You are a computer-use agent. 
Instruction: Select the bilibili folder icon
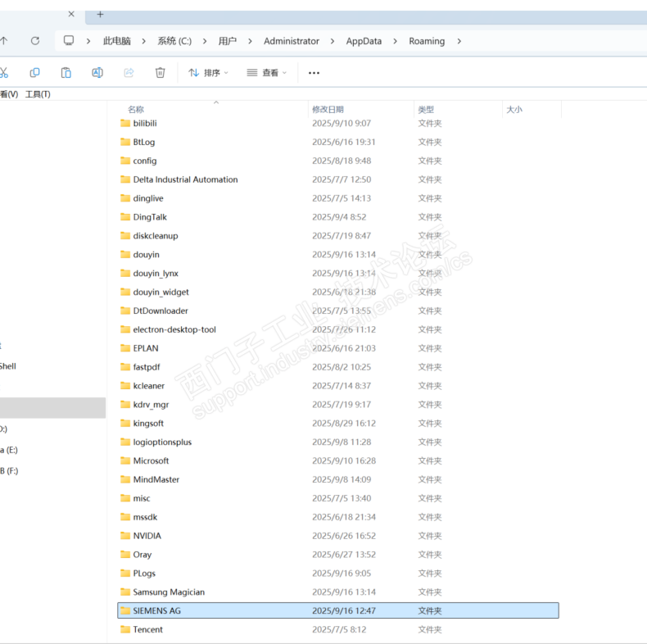[125, 123]
